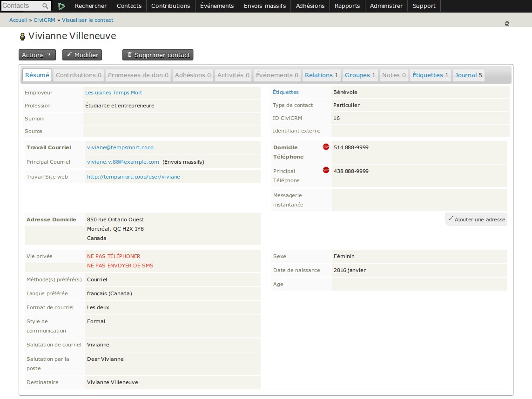
Task: Follow the Accueil breadcrumb link
Action: tap(18, 20)
